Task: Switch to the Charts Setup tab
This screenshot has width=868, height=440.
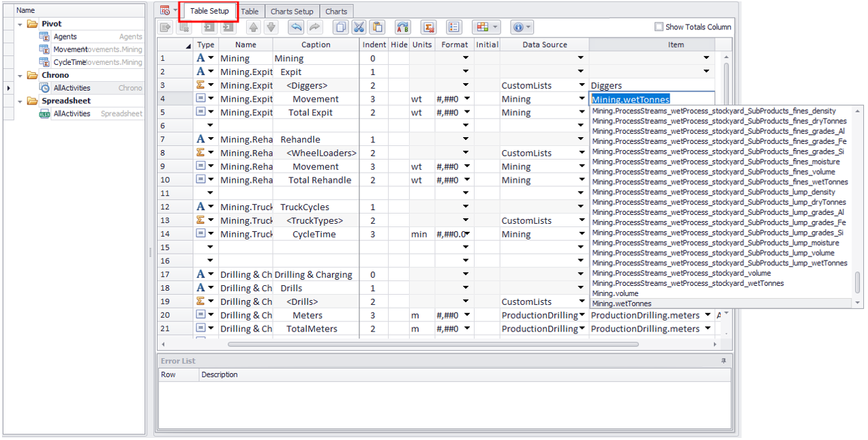Action: tap(292, 12)
